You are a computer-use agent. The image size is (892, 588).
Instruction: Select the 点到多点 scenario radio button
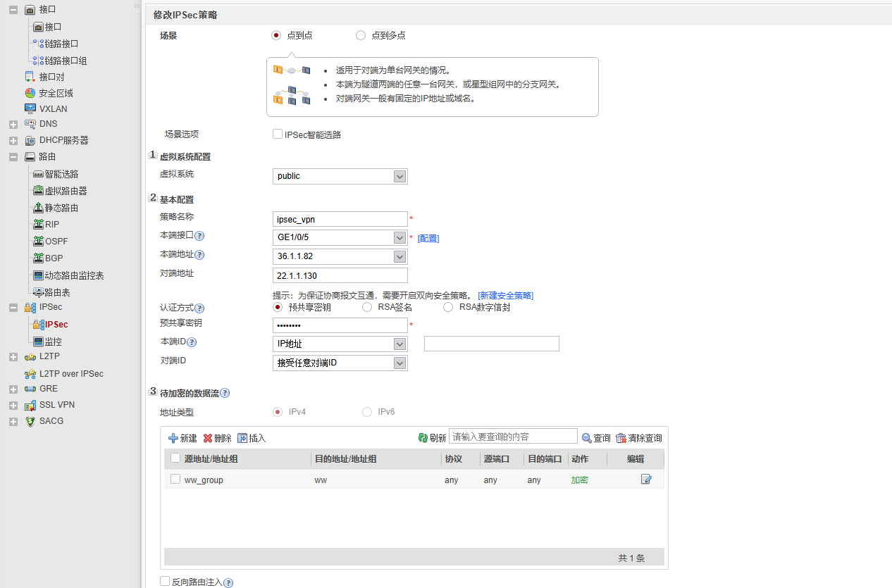pos(361,35)
